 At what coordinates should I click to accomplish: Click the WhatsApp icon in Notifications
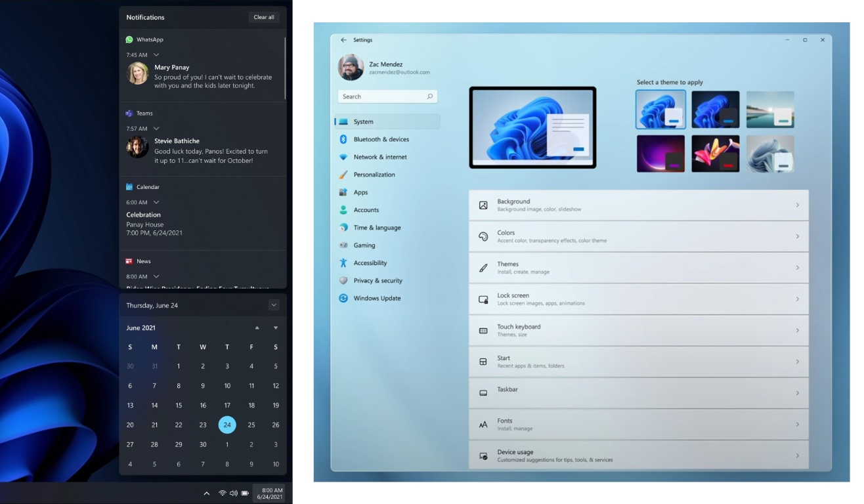click(x=129, y=39)
